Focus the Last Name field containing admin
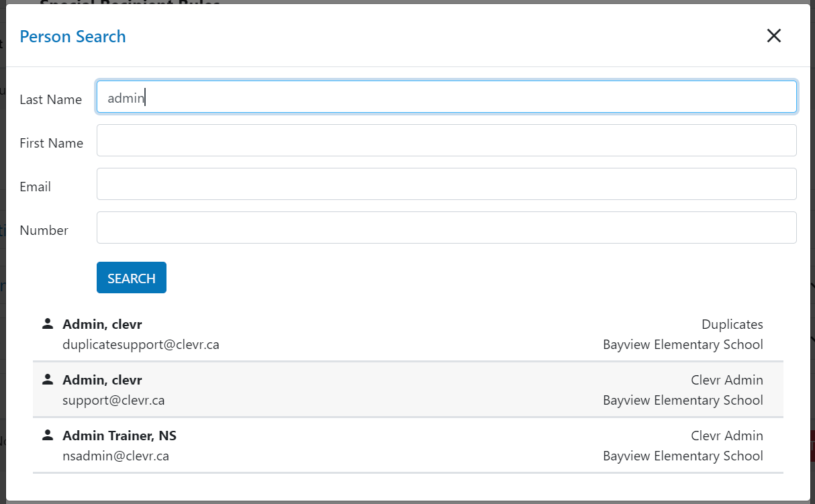Image resolution: width=815 pixels, height=504 pixels. click(446, 97)
